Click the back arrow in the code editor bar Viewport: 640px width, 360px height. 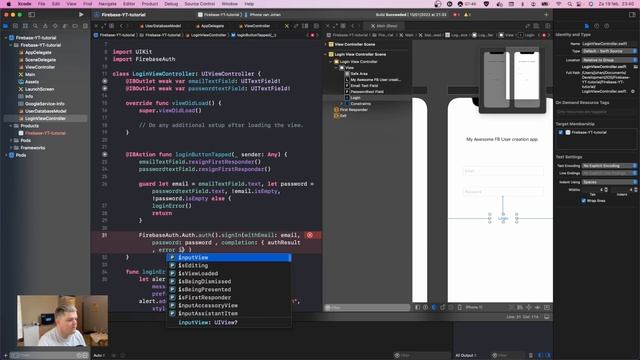click(121, 26)
